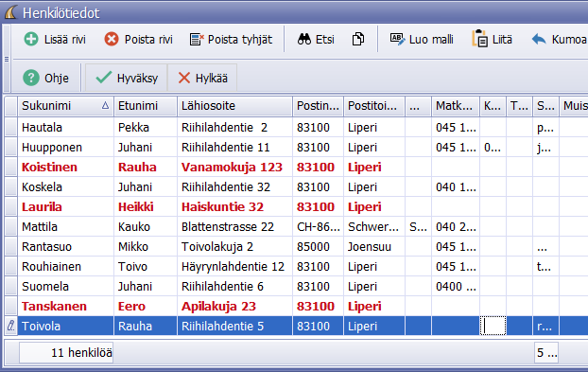Select the red cell 'Tanskanen'
Viewport: 588px width, 372px height.
[65, 307]
